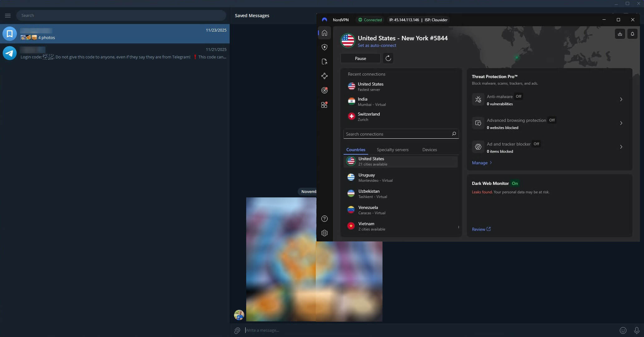The image size is (644, 337).
Task: Expand Ad and tracker blocker details chevron
Action: [621, 147]
